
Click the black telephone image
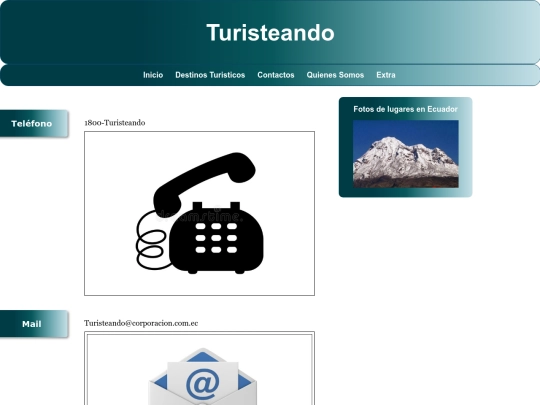pos(199,213)
